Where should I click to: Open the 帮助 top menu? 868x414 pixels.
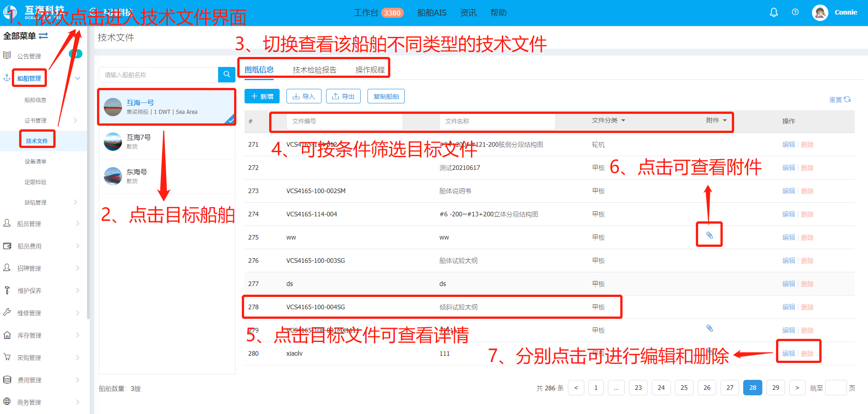[x=498, y=13]
